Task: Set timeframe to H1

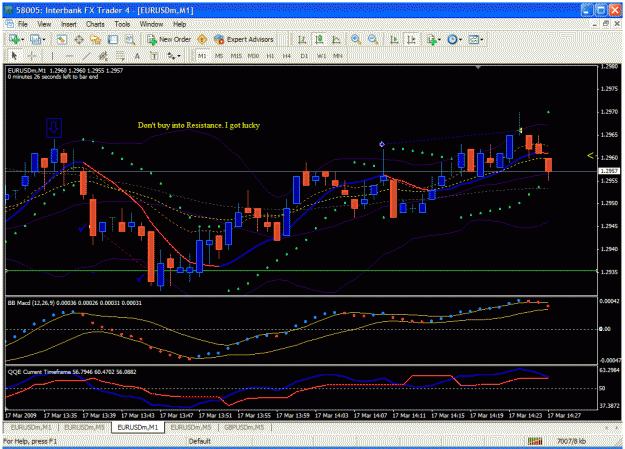Action: (x=270, y=56)
